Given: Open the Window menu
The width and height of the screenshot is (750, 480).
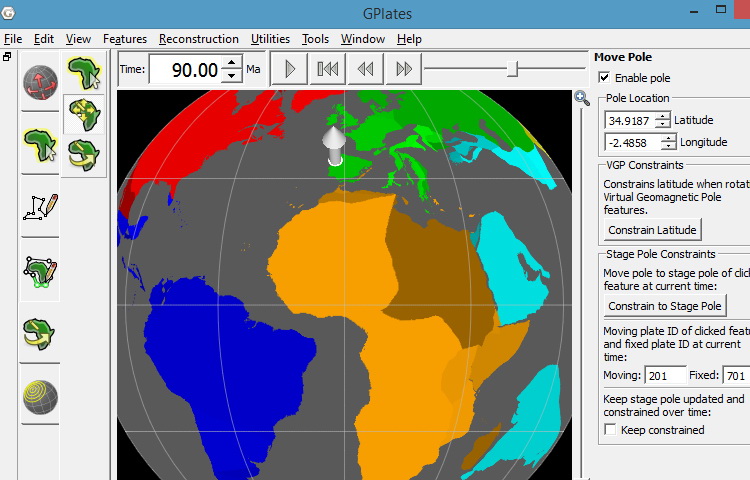Looking at the screenshot, I should (x=363, y=39).
